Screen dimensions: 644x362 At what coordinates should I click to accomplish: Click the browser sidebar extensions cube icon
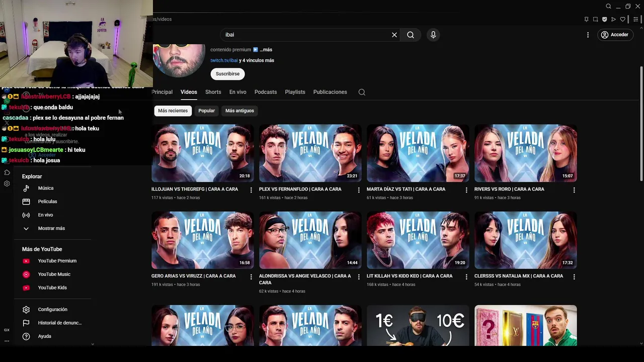tap(7, 172)
